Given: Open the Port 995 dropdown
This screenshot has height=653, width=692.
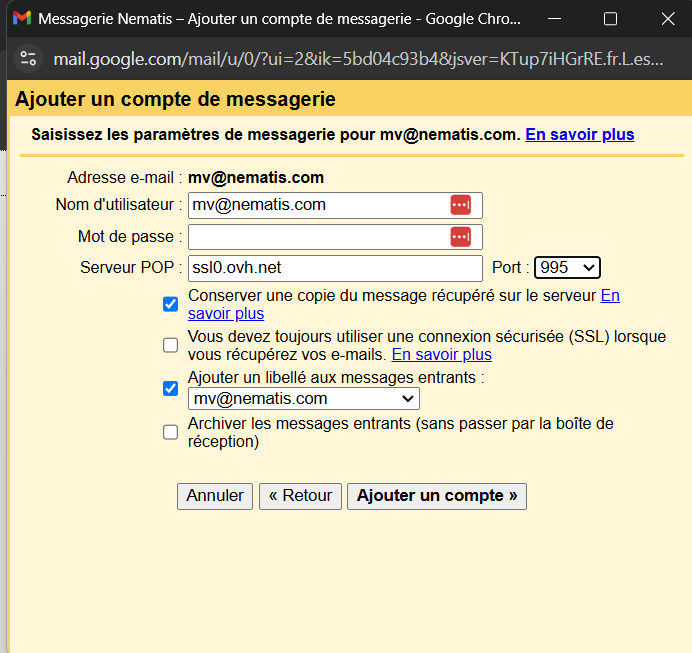Looking at the screenshot, I should click(x=566, y=268).
